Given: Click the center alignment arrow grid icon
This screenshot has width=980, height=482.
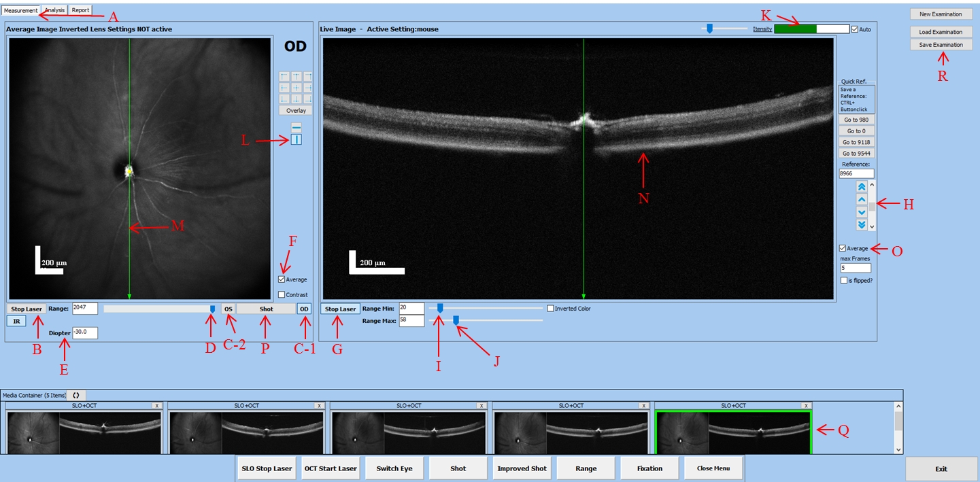Looking at the screenshot, I should coord(296,88).
